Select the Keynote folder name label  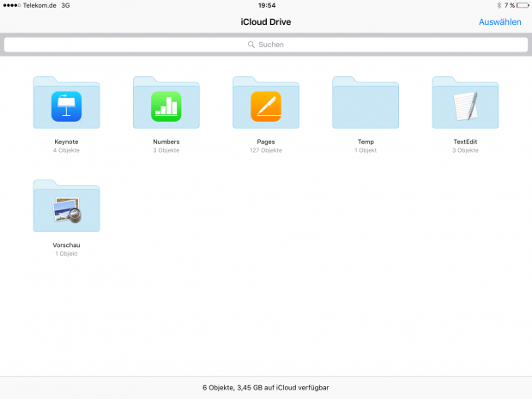coord(66,142)
